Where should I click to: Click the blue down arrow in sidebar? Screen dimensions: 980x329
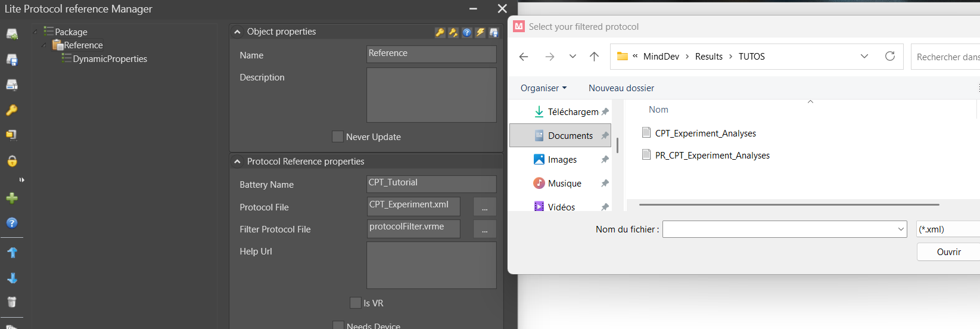tap(12, 278)
